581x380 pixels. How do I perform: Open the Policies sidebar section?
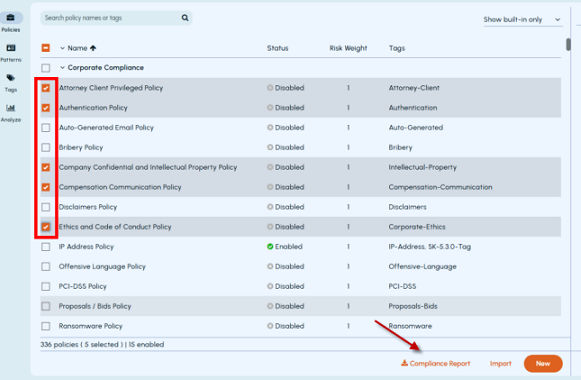click(x=11, y=22)
